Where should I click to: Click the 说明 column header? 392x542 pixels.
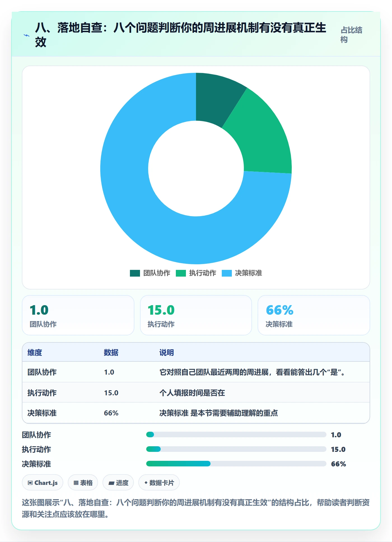click(167, 352)
